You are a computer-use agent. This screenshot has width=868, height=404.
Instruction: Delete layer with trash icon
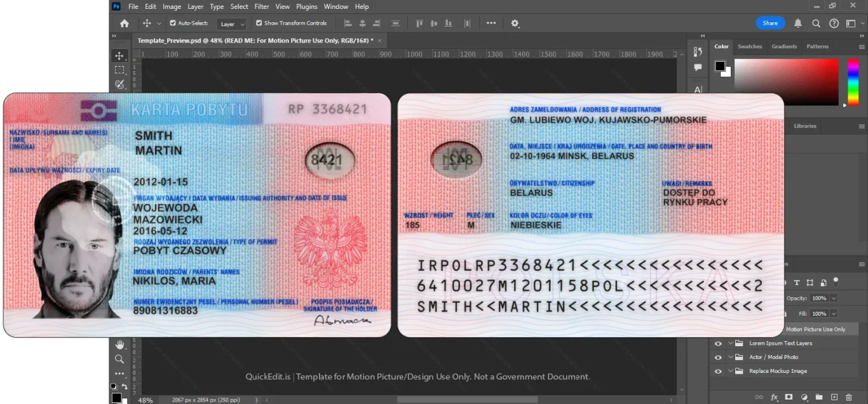(x=849, y=397)
